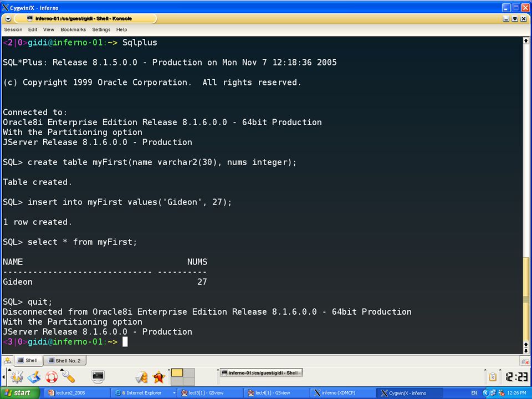Switch to lect3[1] - GSview window
This screenshot has height=399, width=532.
(209, 393)
